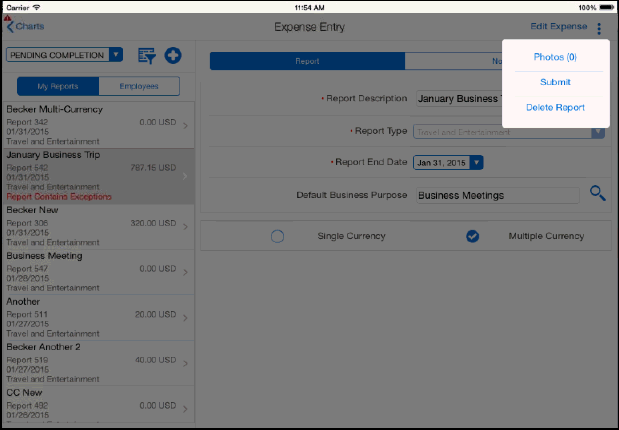Click the Expense Entry title
Image resolution: width=619 pixels, height=430 pixels.
tap(310, 27)
